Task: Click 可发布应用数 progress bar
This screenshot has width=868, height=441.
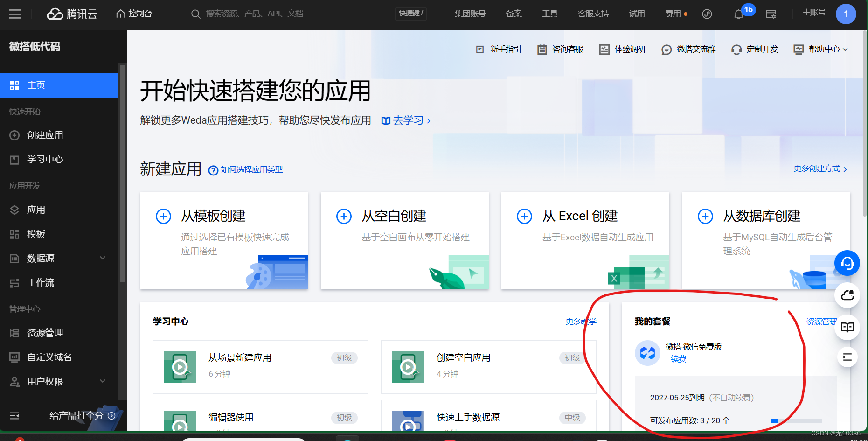Action: [796, 421]
